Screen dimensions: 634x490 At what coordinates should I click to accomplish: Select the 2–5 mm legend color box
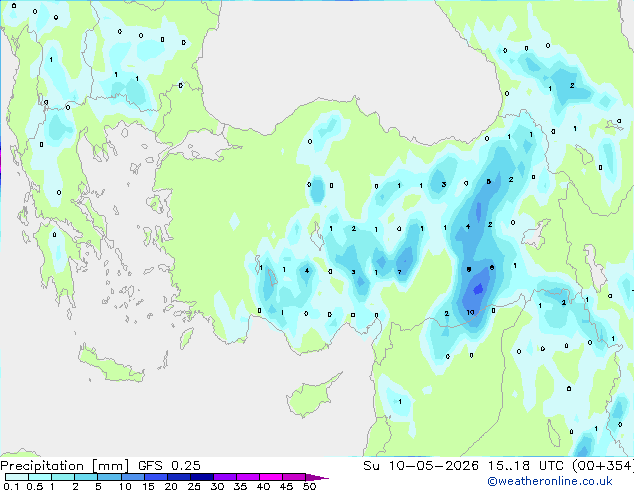(x=86, y=477)
